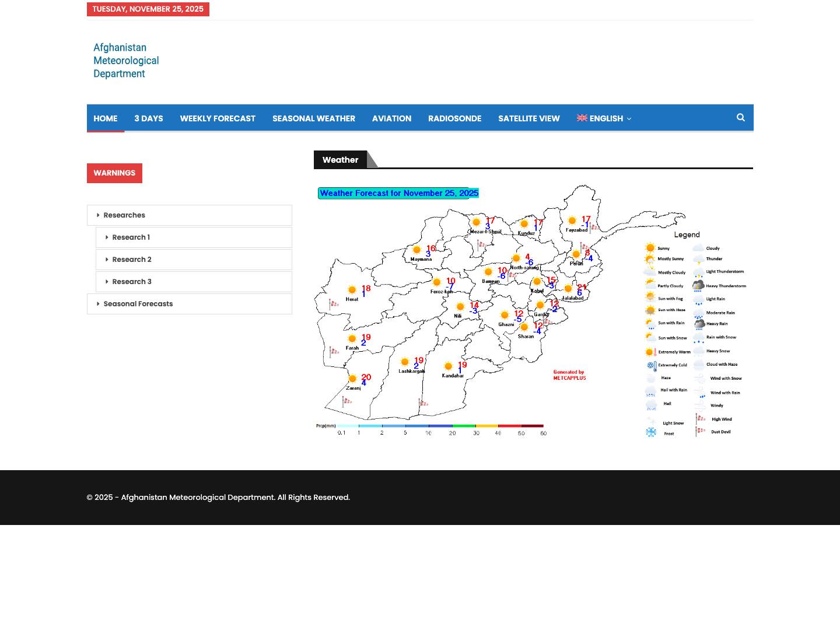This screenshot has width=840, height=630.
Task: Click the sun icon over Herat
Action: [x=352, y=289]
